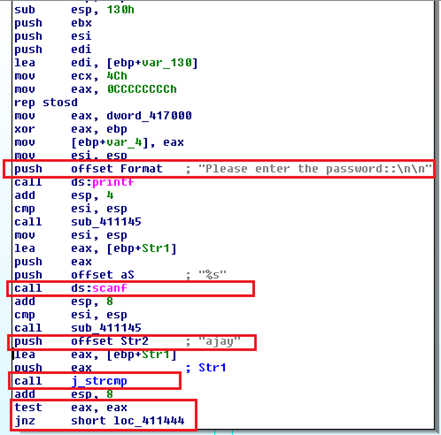Click the 4Ch constant in mov ecx
Image resolution: width=441 pixels, height=435 pixels.
(x=117, y=76)
